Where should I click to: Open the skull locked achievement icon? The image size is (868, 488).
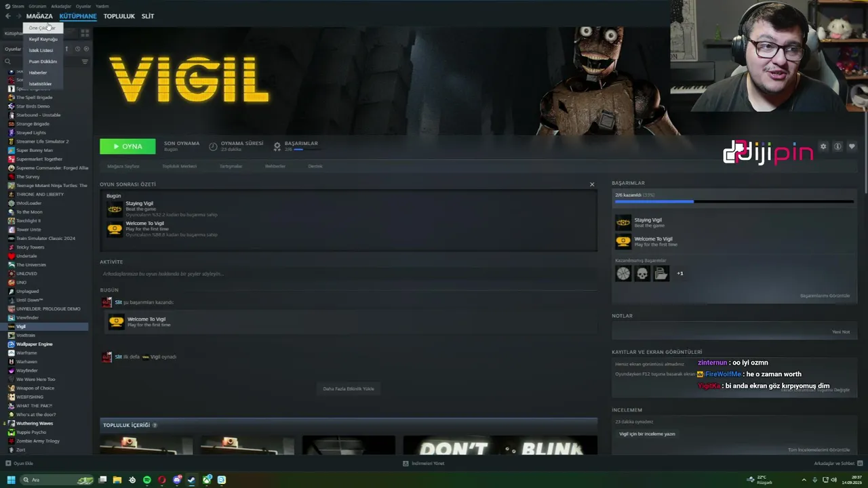click(x=642, y=273)
